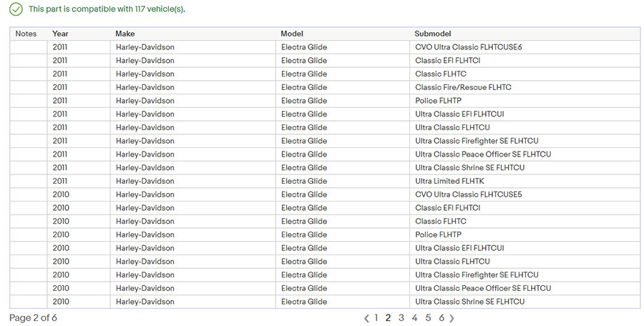Click the Model column header
Screen dimensions: 644x326
[292, 34]
